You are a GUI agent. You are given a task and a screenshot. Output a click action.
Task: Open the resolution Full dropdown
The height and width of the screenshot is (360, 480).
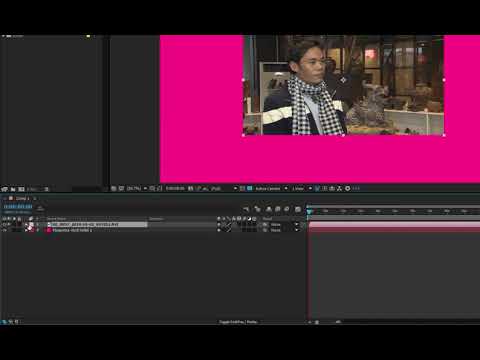tap(223, 189)
